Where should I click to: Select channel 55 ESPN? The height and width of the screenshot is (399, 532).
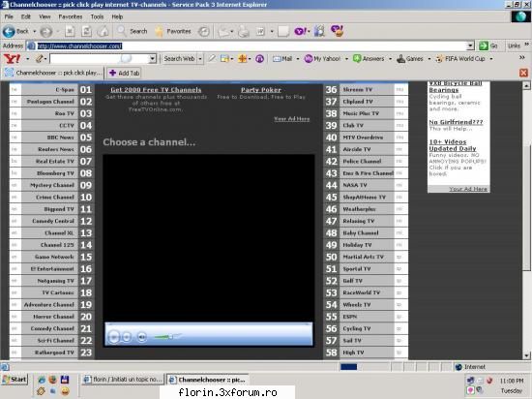(366, 317)
